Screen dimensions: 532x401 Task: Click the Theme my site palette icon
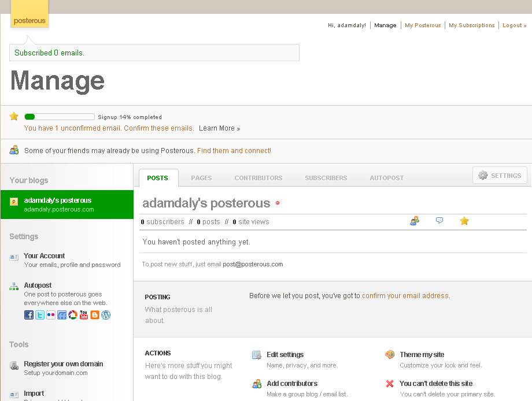pos(390,355)
